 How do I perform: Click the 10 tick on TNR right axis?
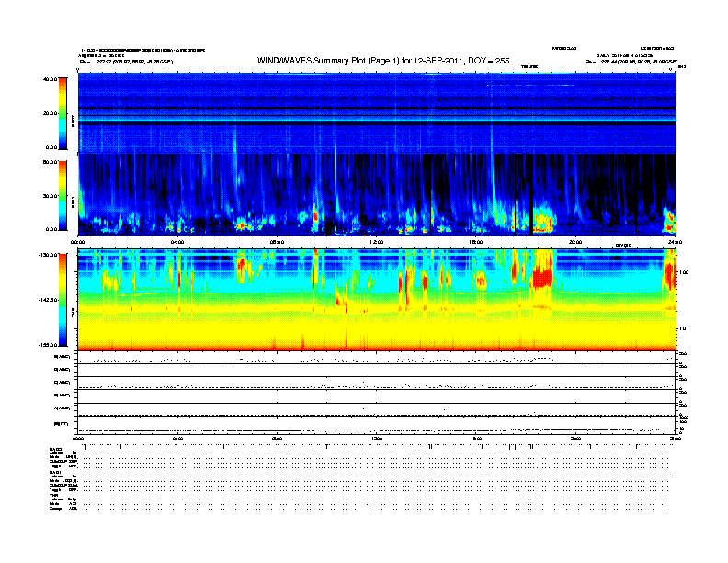(684, 329)
